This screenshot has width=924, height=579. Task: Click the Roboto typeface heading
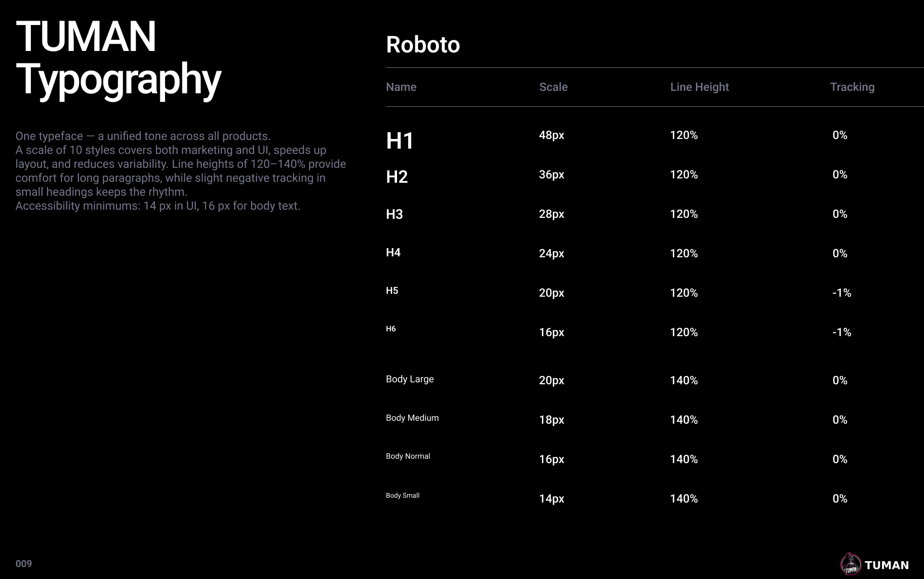(423, 45)
